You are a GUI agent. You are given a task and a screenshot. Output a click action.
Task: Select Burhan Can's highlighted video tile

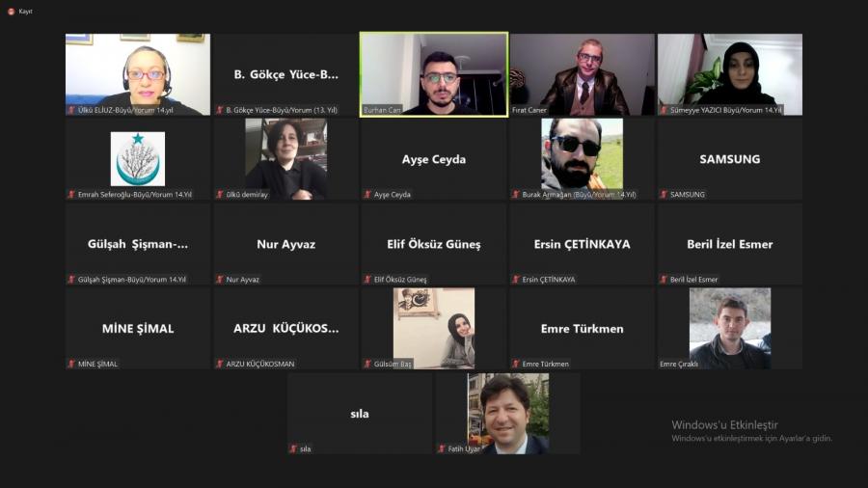click(x=434, y=74)
